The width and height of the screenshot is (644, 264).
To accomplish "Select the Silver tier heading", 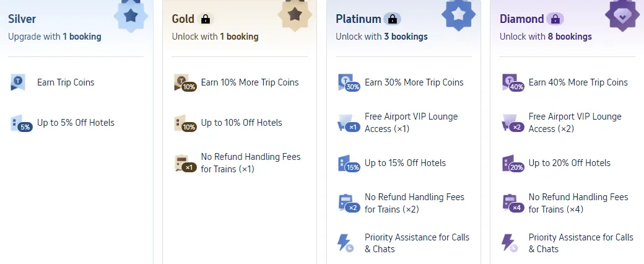I will (22, 19).
